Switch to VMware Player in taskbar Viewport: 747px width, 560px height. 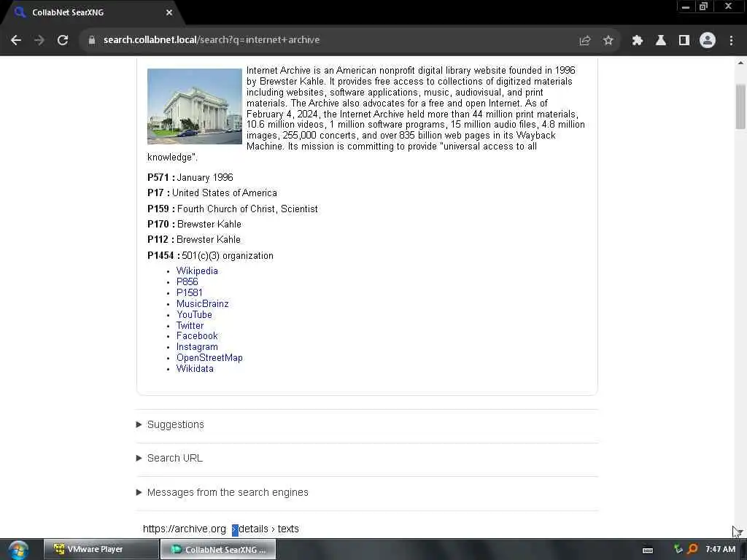(x=101, y=550)
